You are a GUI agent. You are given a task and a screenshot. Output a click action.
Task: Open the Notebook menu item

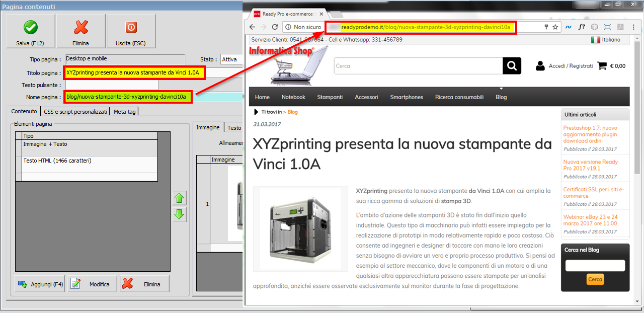click(x=293, y=97)
